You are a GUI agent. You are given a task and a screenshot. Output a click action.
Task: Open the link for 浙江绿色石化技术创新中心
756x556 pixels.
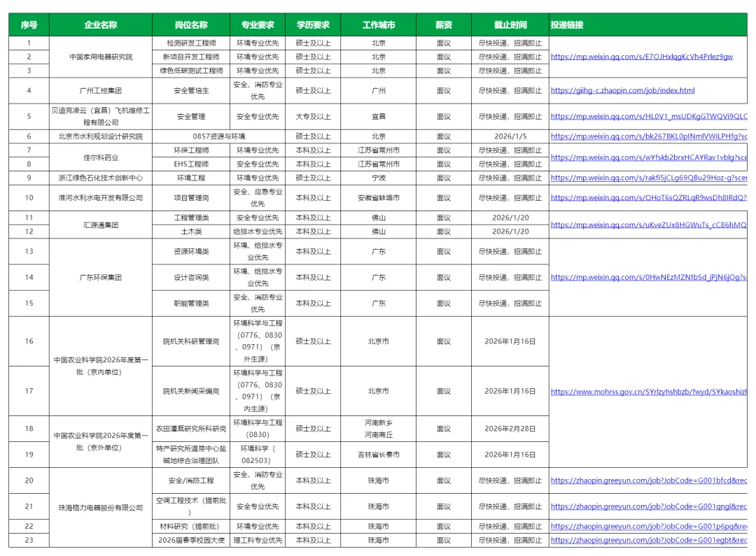coord(648,178)
